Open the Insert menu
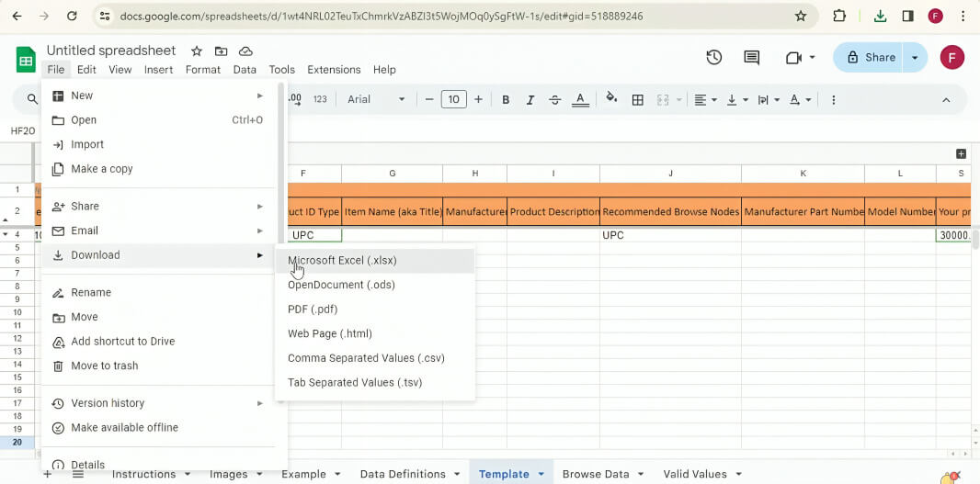This screenshot has width=980, height=484. (x=159, y=69)
